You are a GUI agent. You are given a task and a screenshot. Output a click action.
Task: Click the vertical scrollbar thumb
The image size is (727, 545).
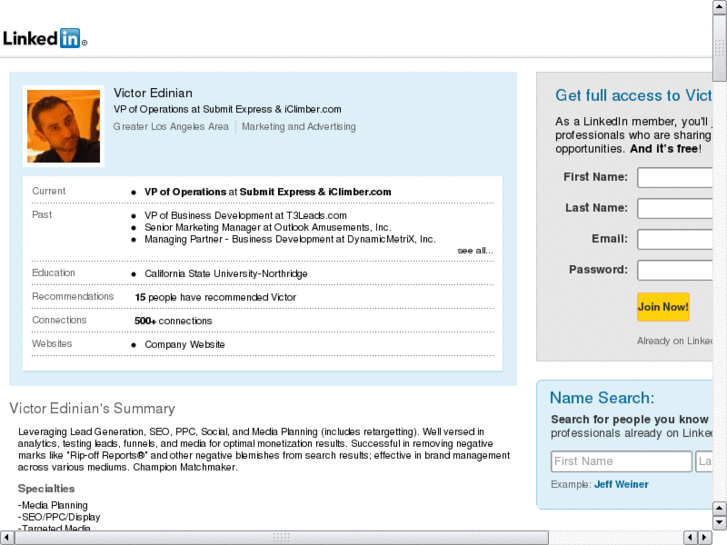point(720,48)
